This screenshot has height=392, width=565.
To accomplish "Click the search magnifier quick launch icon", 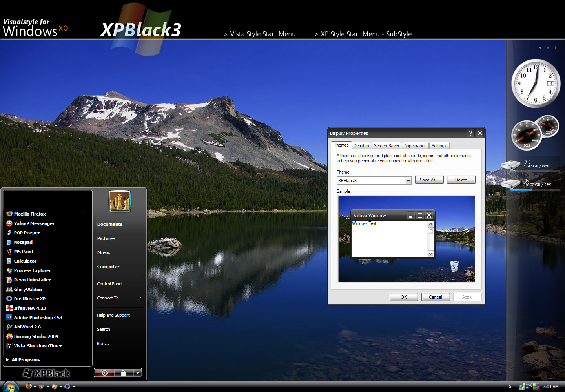I will pos(55,386).
